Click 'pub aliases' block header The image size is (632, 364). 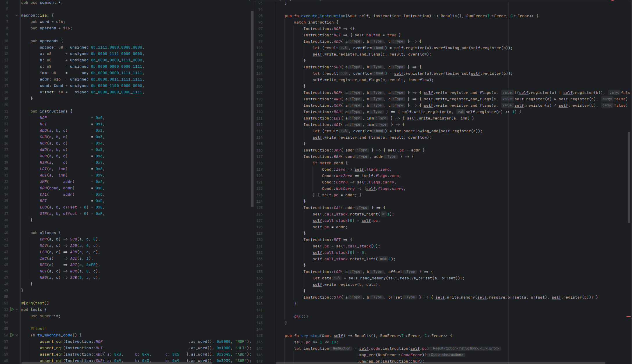point(45,233)
